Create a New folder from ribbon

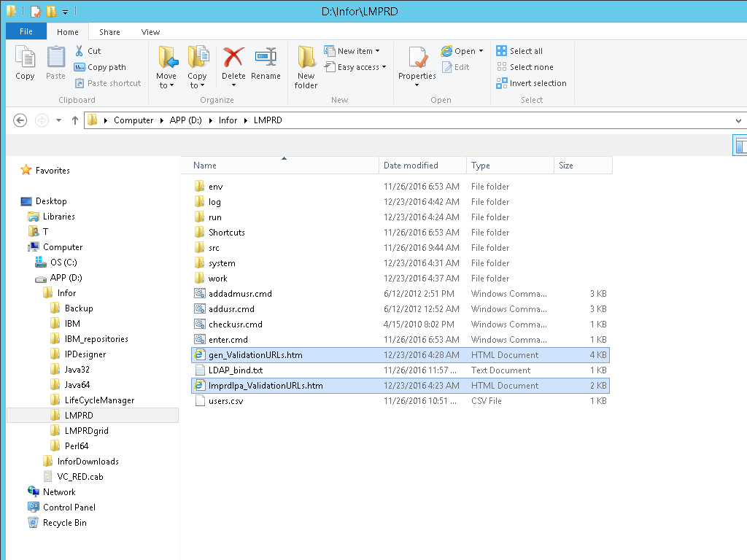click(x=306, y=66)
